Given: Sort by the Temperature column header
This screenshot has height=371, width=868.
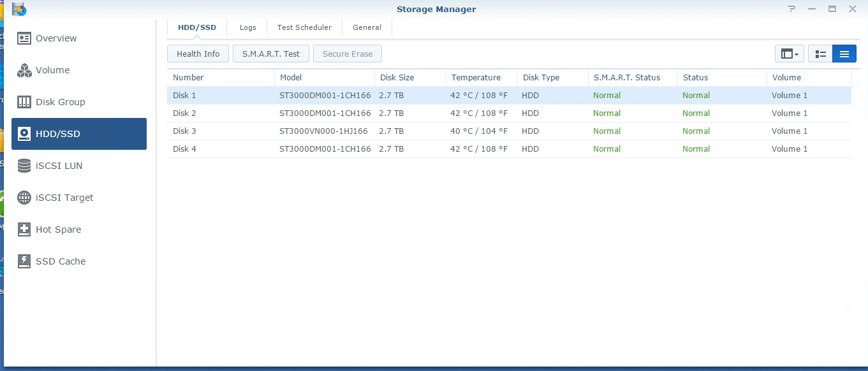Looking at the screenshot, I should (x=482, y=78).
